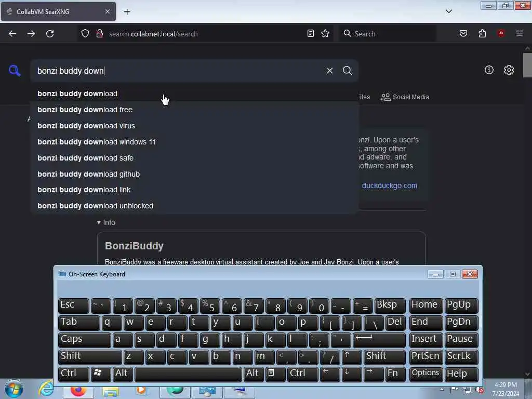Viewport: 532px width, 399px height.
Task: Open Windows Explorer from the taskbar
Action: point(111,392)
